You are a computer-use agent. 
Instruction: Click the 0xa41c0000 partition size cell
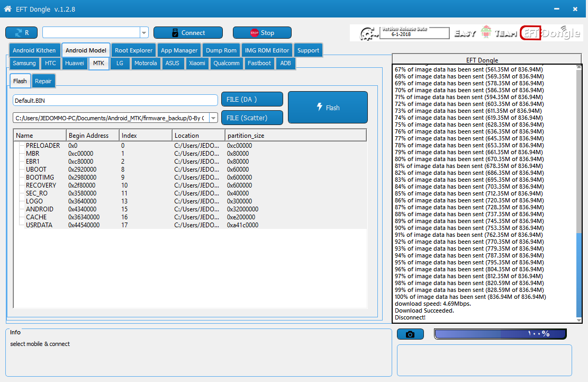click(242, 225)
